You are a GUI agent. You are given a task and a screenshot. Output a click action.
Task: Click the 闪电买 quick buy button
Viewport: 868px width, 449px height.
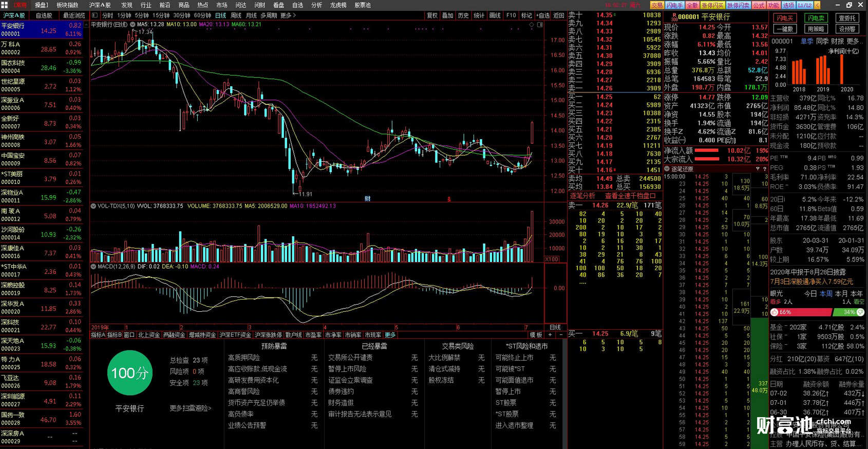point(785,18)
